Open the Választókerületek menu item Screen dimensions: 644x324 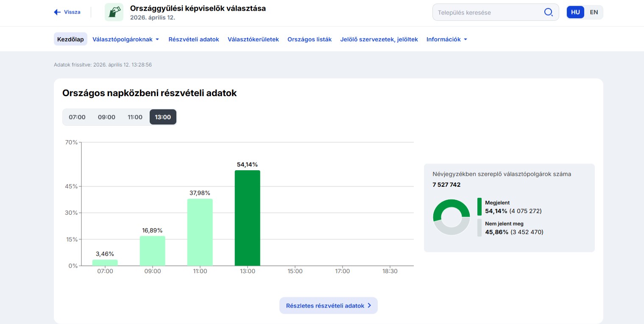tap(253, 39)
